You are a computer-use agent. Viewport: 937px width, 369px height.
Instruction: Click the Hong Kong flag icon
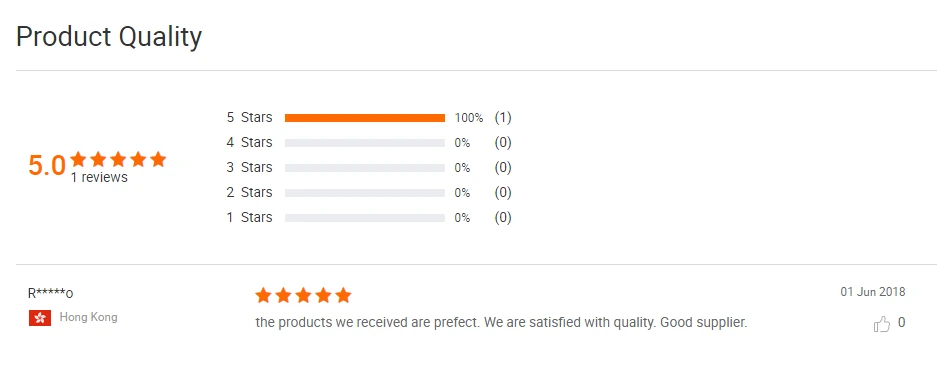pyautogui.click(x=40, y=318)
